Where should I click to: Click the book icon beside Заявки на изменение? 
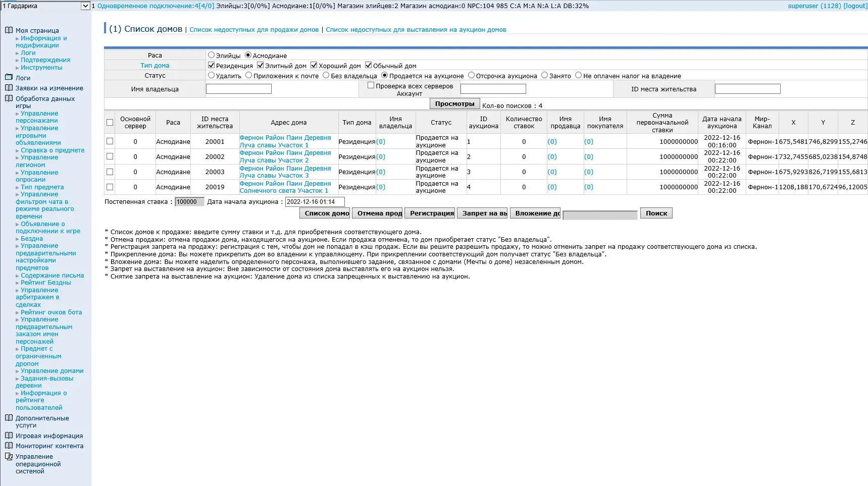[9, 88]
